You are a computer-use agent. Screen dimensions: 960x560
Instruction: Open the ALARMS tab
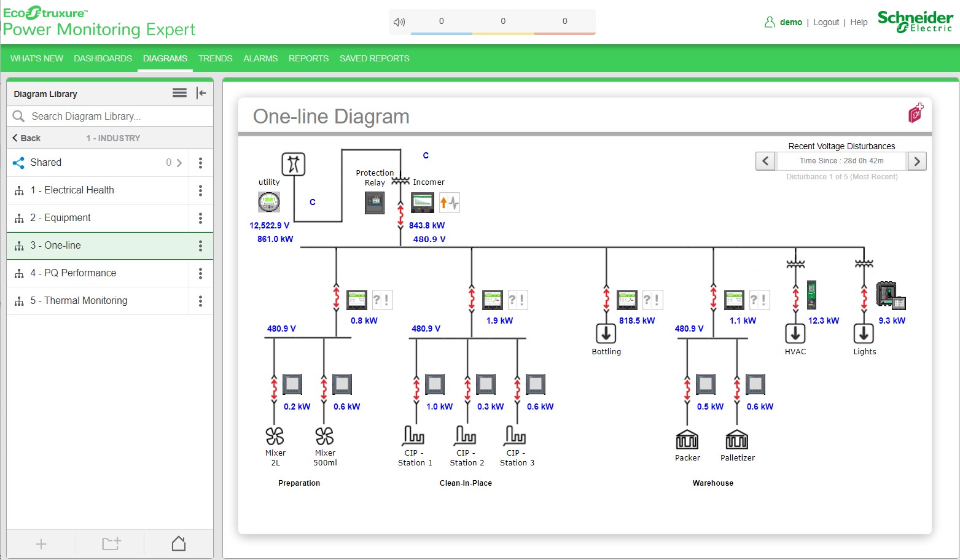[x=260, y=58]
